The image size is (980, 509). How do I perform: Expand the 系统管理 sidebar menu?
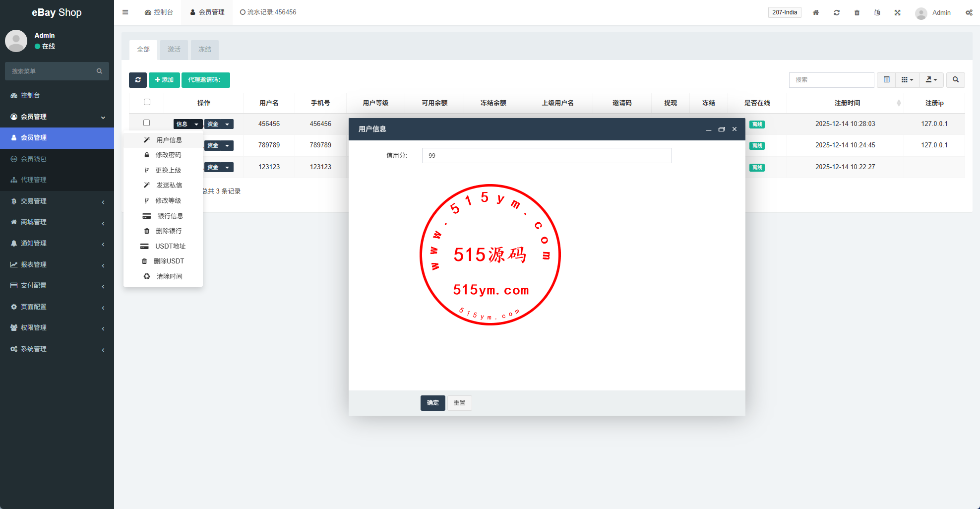(x=57, y=349)
